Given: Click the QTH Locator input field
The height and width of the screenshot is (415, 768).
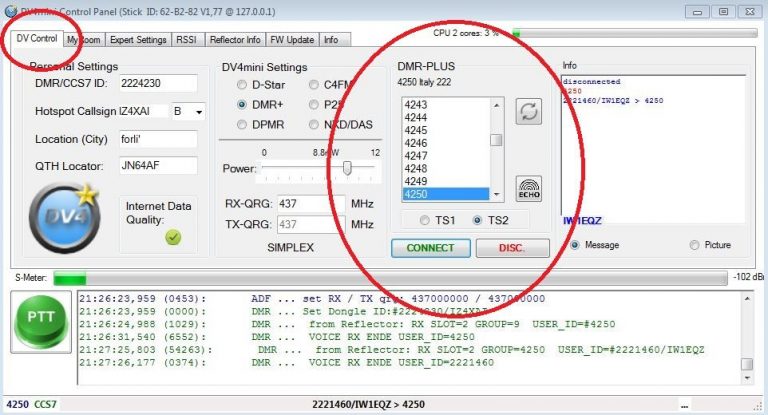Looking at the screenshot, I should tap(158, 166).
